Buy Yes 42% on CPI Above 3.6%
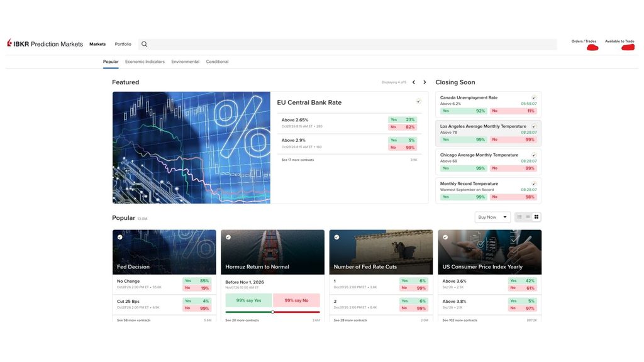Screen dimensions: 644x362 point(523,281)
